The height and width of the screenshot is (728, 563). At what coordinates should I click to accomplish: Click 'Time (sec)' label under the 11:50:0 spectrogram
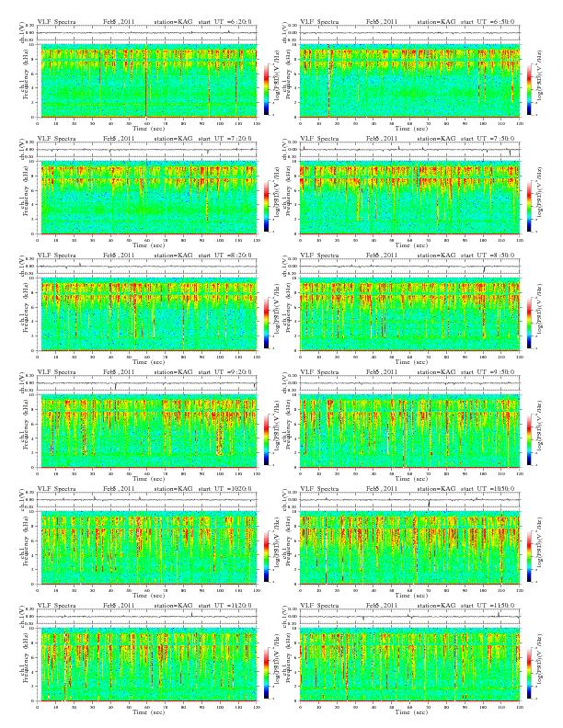[411, 712]
